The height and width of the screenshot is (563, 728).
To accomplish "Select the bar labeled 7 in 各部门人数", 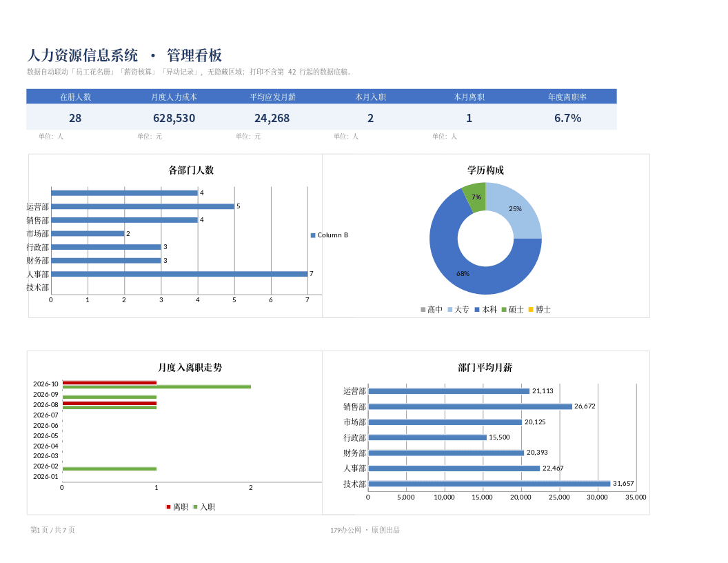I will tap(179, 274).
